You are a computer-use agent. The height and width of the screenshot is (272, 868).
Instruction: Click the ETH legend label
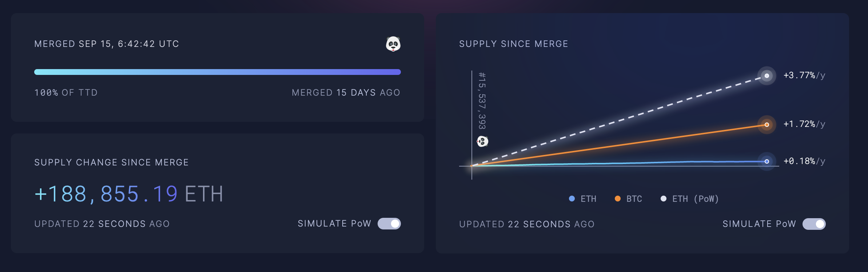(588, 199)
